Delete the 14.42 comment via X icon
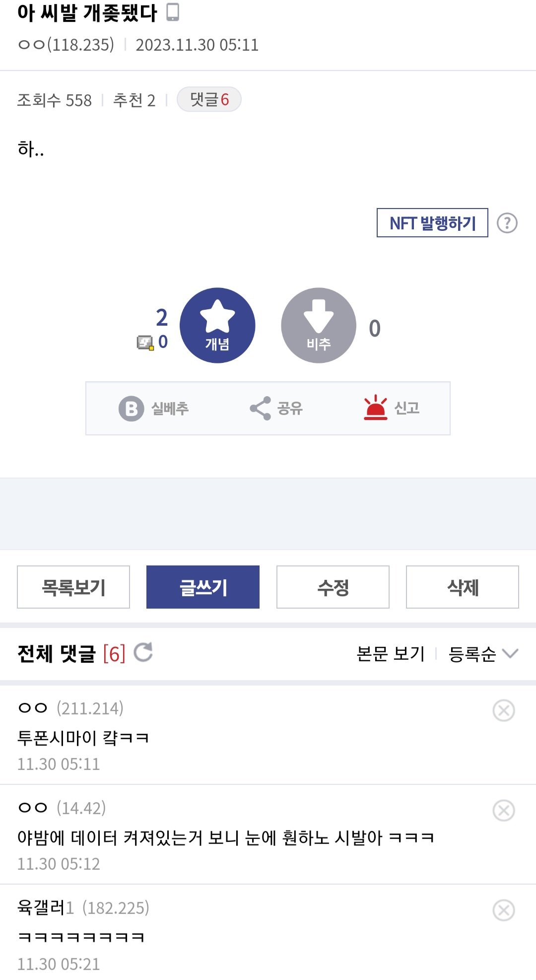536x980 pixels. 504,811
